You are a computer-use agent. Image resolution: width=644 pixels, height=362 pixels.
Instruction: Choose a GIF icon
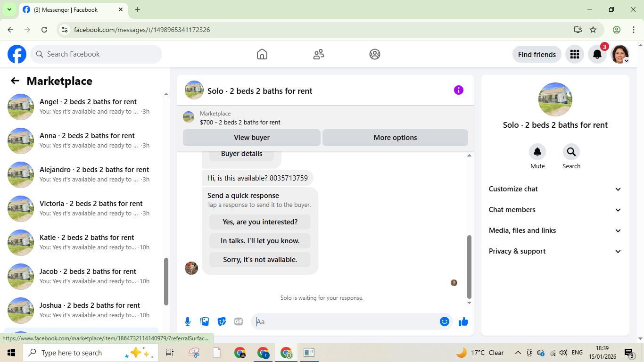(239, 321)
